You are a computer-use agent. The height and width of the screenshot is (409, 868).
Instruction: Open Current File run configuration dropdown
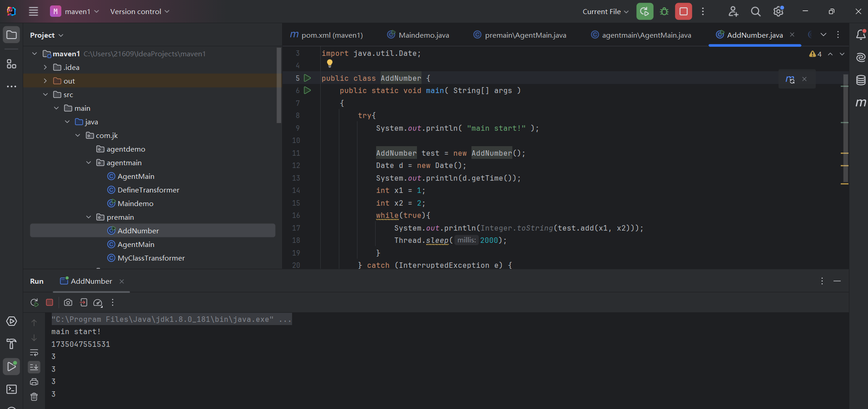pos(605,11)
